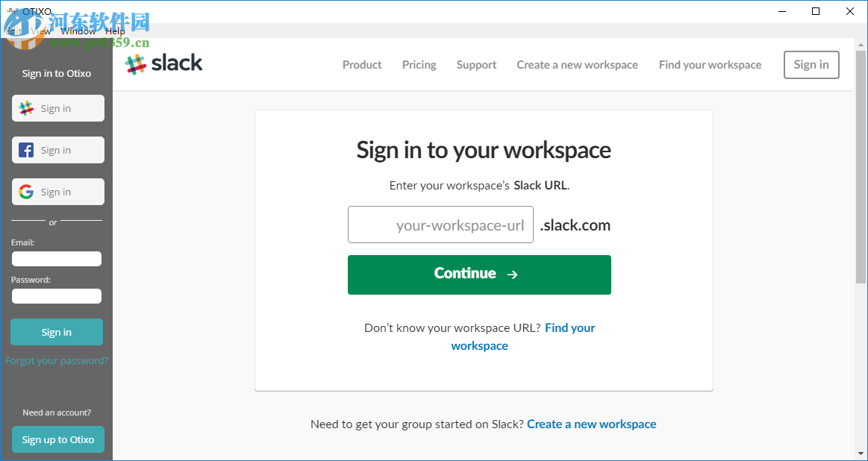Click the Forgot your password link
868x461 pixels.
[x=57, y=361]
